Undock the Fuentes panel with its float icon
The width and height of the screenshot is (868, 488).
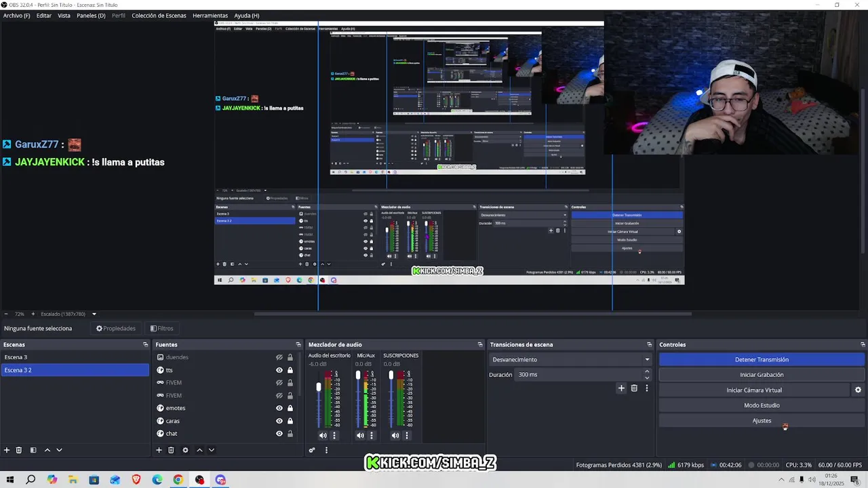pos(298,344)
